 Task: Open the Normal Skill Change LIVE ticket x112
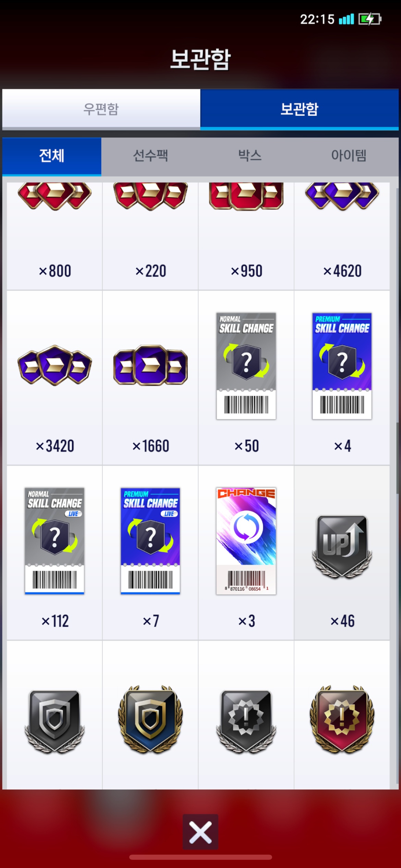coord(54,553)
